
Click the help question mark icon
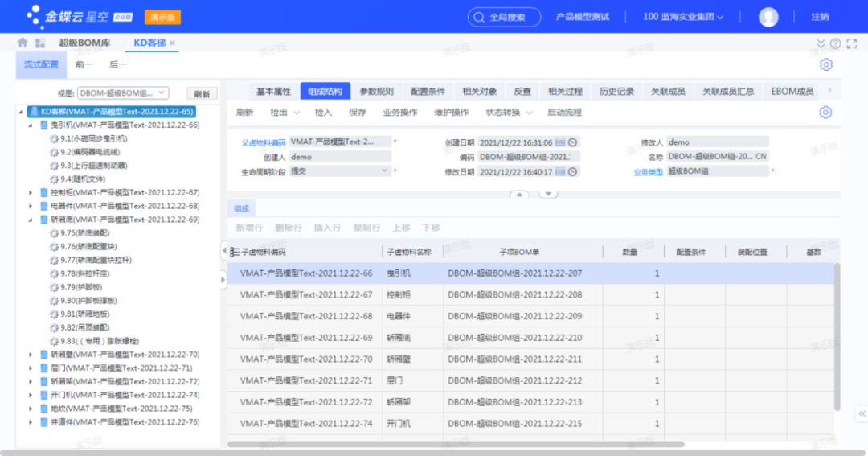(836, 43)
